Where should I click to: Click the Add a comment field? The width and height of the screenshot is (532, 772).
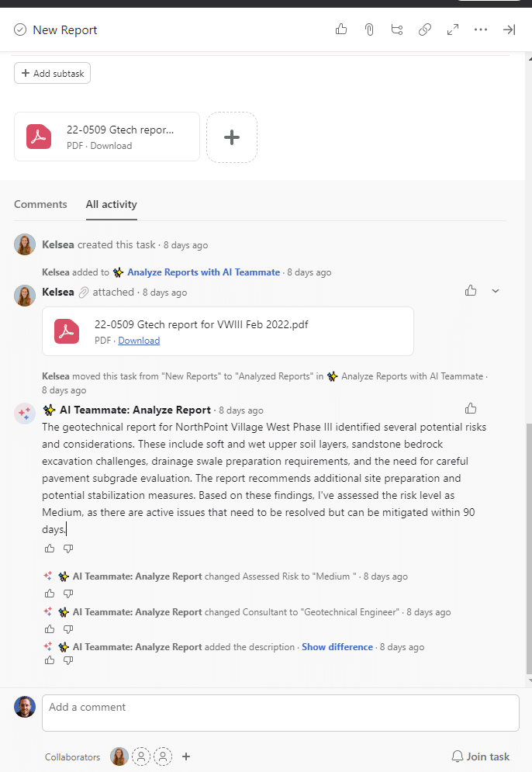[x=280, y=712]
